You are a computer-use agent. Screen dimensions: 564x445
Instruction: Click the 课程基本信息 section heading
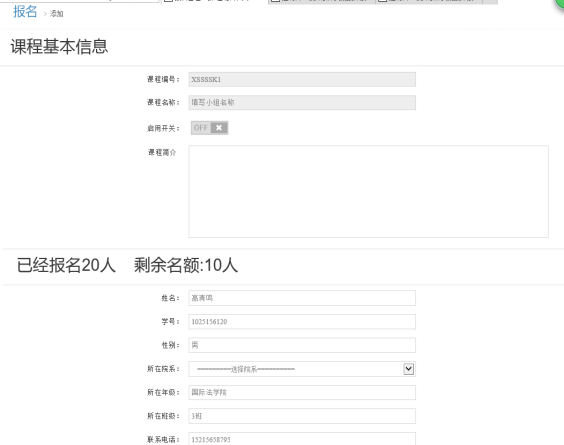coord(59,47)
